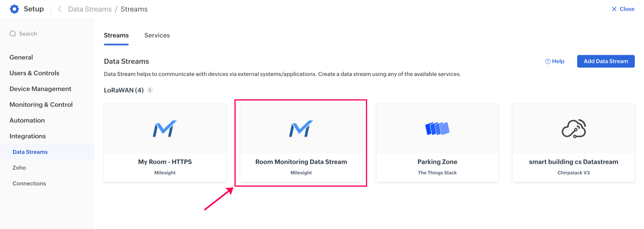The height and width of the screenshot is (229, 644).
Task: Click the LoRaWAN info icon
Action: (150, 90)
